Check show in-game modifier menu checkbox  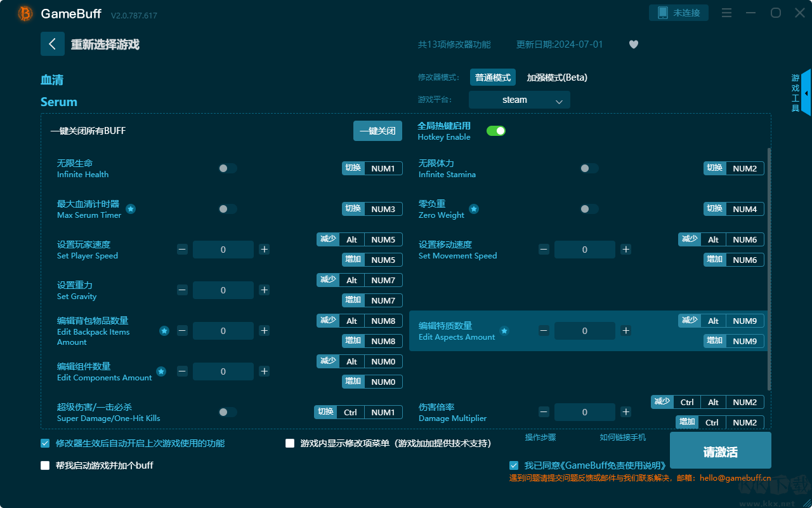[290, 443]
